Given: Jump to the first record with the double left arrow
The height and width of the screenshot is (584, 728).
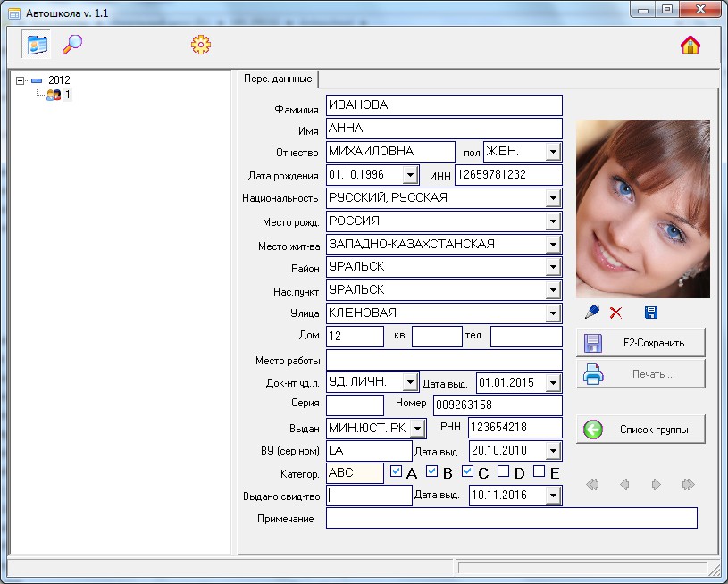Looking at the screenshot, I should [591, 485].
